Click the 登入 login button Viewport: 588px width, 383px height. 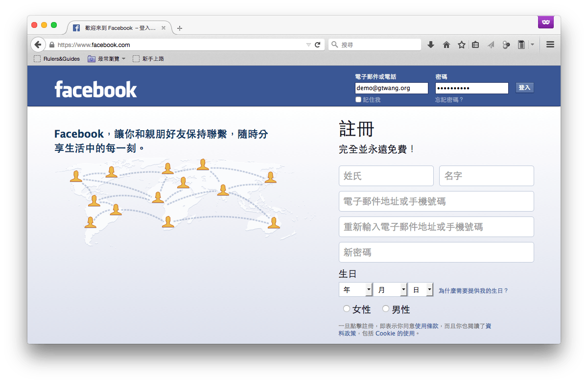tap(524, 87)
